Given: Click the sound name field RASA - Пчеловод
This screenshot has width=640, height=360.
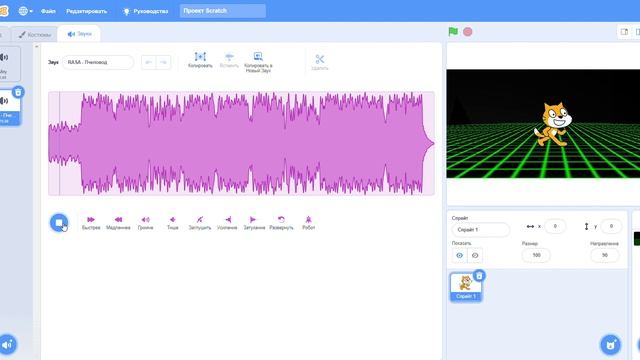Looking at the screenshot, I should point(98,62).
